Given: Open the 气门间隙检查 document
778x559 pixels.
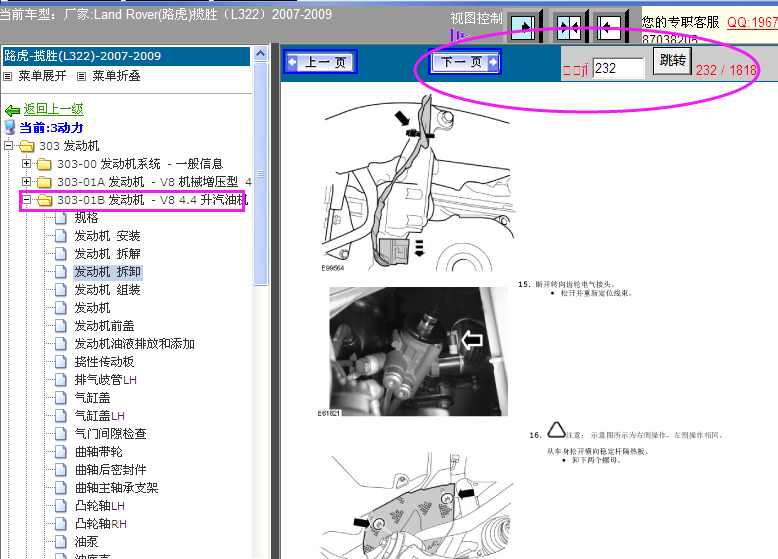Looking at the screenshot, I should click(x=111, y=434).
